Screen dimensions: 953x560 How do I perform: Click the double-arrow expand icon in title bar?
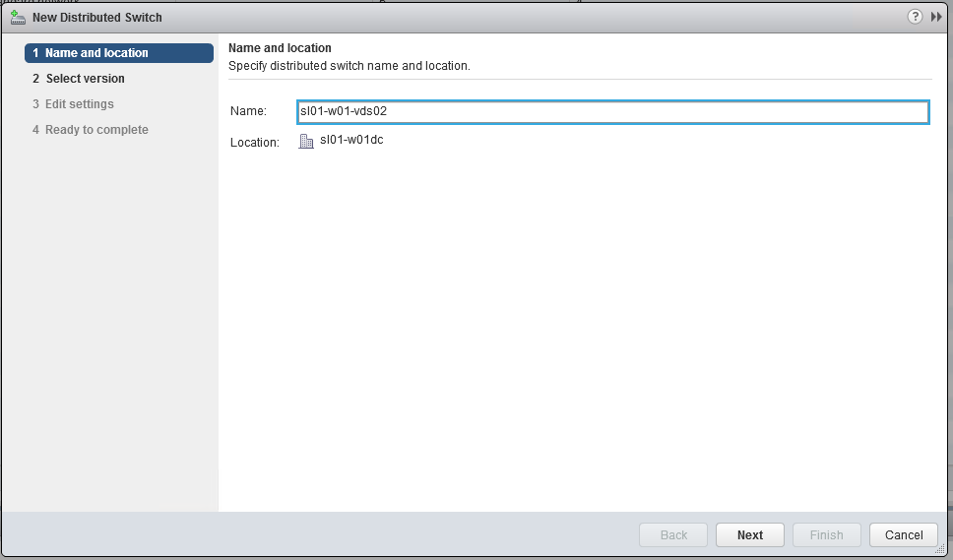(x=936, y=17)
